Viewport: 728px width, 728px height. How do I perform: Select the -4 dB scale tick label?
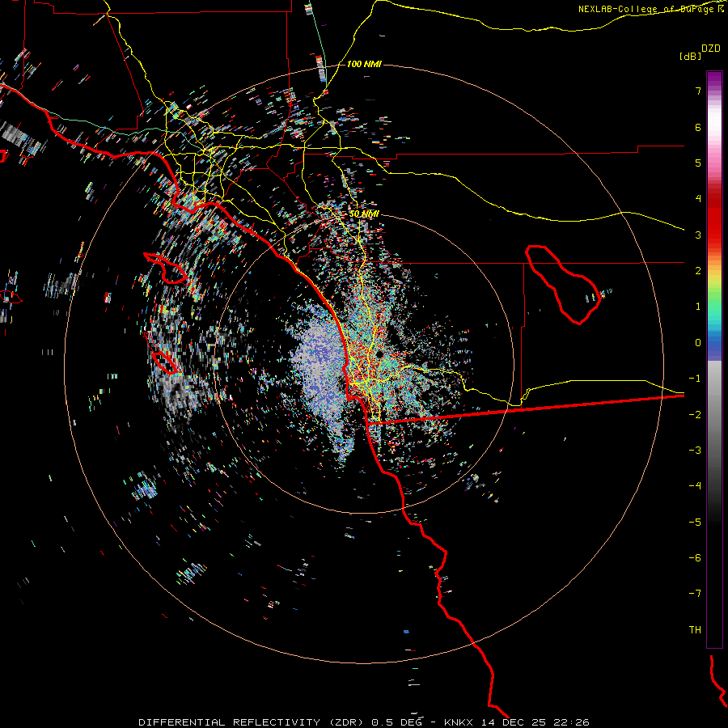click(x=695, y=486)
